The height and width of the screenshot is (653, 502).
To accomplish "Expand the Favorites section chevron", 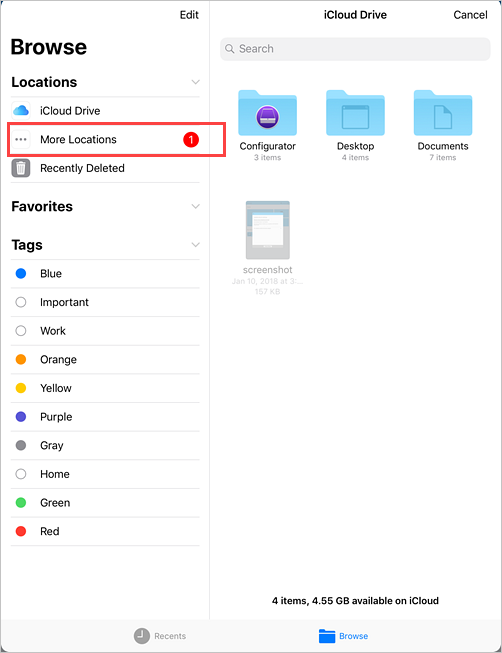I will (x=195, y=207).
